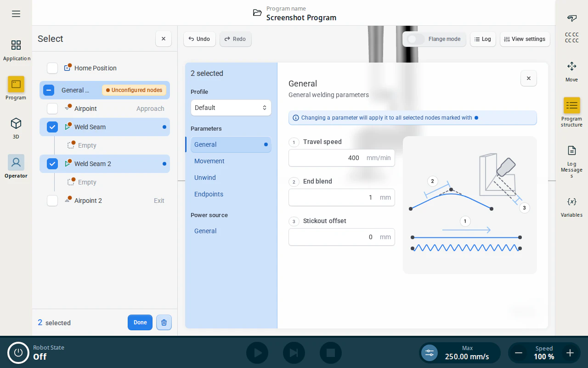The image size is (588, 368).
Task: Check the Airpoint 2 checkbox
Action: [x=52, y=201]
